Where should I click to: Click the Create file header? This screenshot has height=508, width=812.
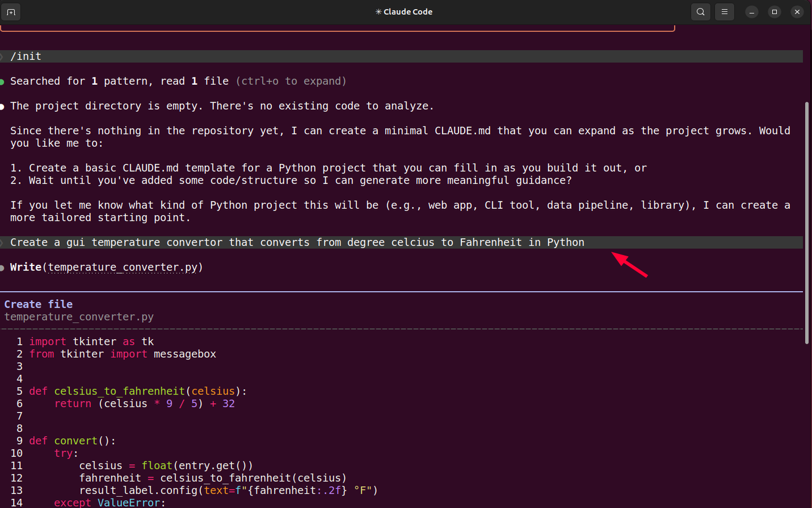pos(38,304)
